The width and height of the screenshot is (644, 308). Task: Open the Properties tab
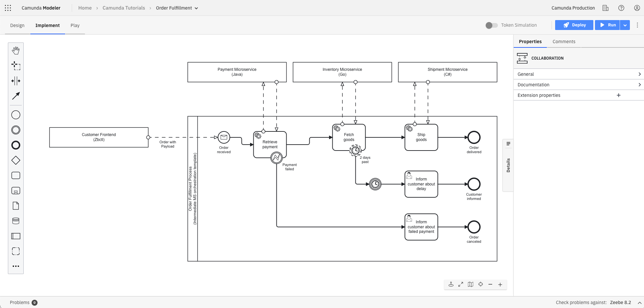[530, 42]
